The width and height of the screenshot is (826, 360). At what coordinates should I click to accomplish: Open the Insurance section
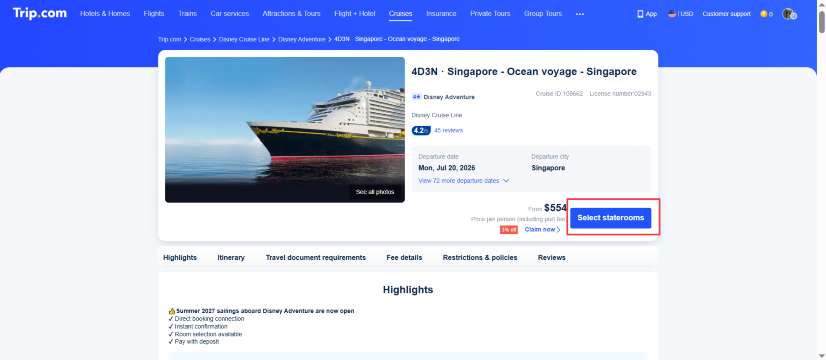441,14
